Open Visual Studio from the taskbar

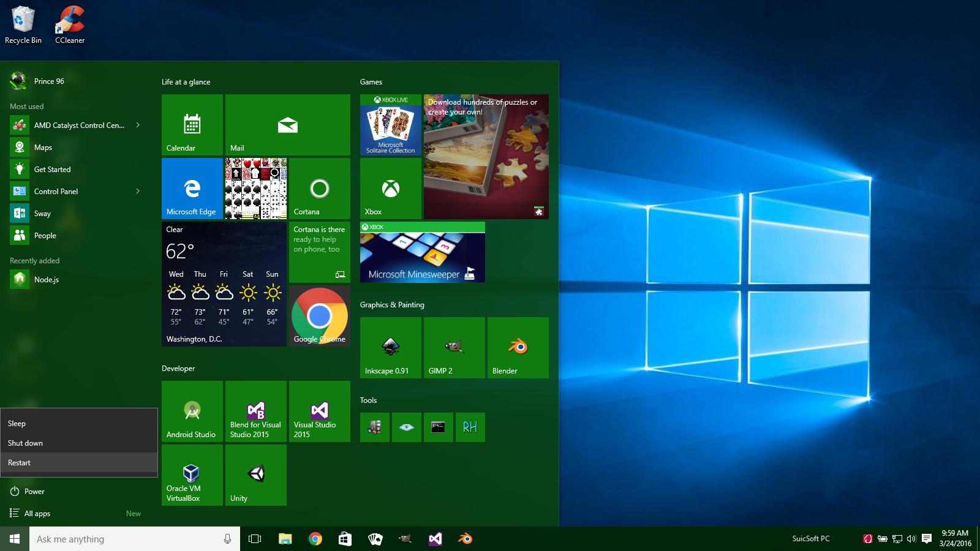tap(435, 539)
